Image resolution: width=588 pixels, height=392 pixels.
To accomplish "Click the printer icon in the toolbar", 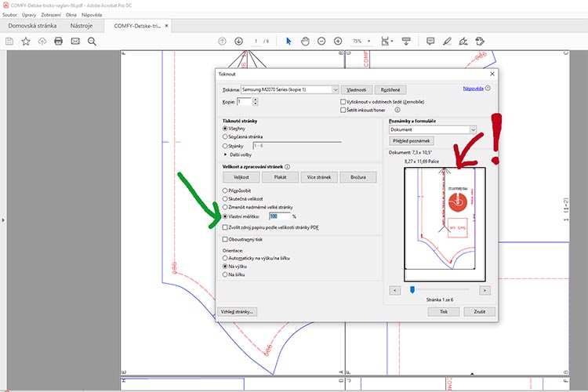I will click(x=59, y=41).
